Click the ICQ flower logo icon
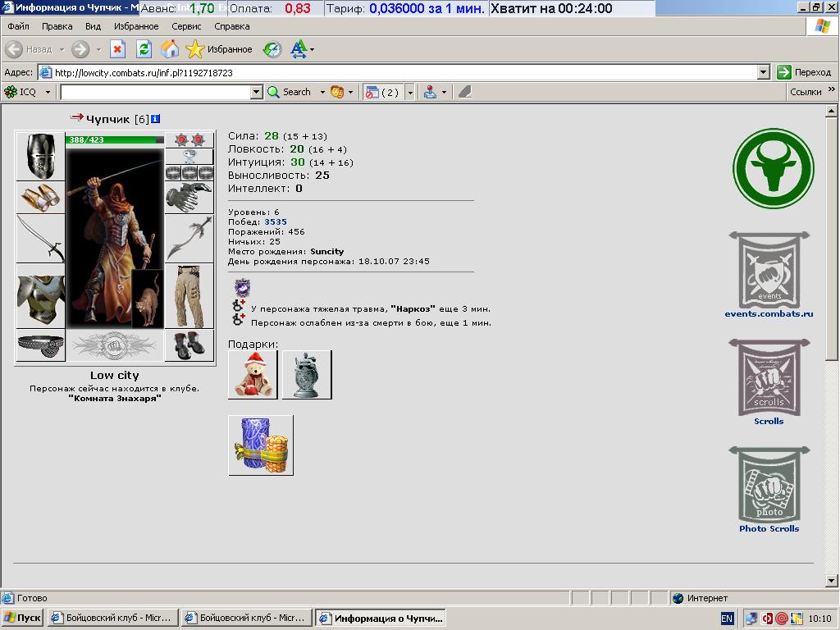Viewport: 840px width, 630px height. [11, 92]
